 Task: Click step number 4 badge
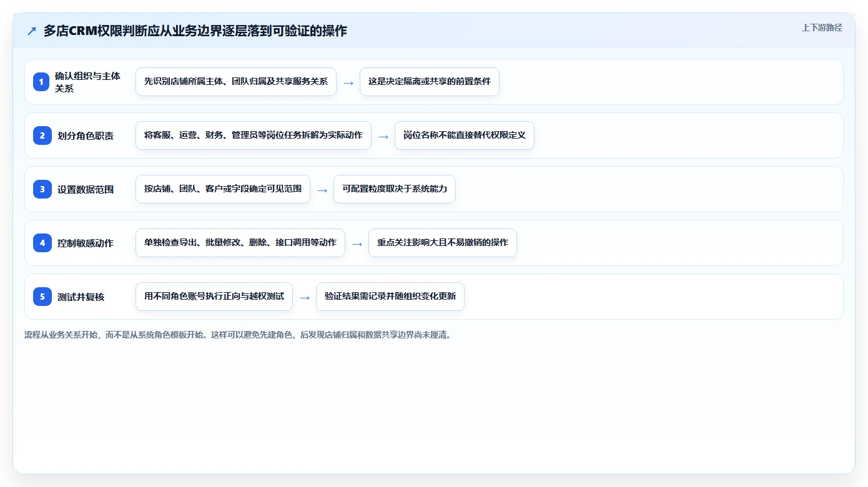pos(42,243)
